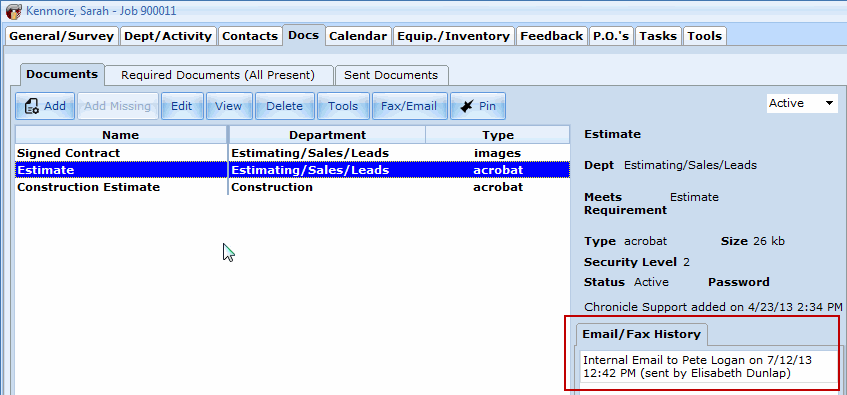Image resolution: width=847 pixels, height=395 pixels.
Task: Click the Fax/Email button
Action: (x=409, y=106)
